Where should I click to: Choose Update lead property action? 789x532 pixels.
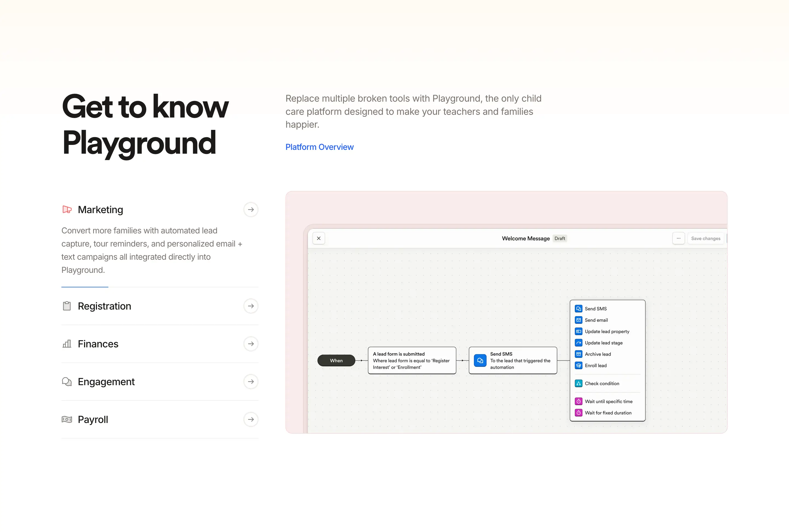(x=607, y=331)
